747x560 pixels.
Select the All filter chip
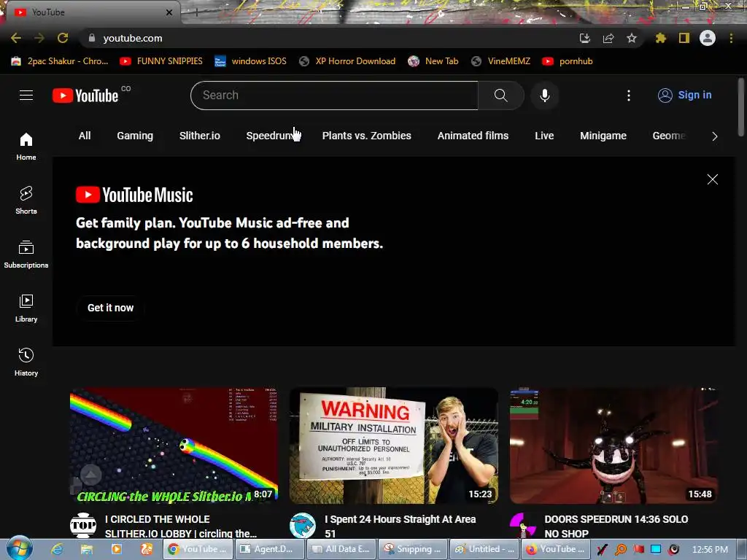[x=85, y=136]
